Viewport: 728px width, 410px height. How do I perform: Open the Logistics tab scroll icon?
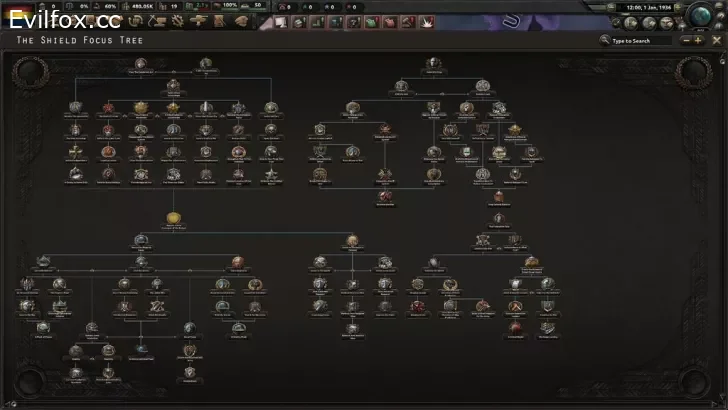(220, 21)
